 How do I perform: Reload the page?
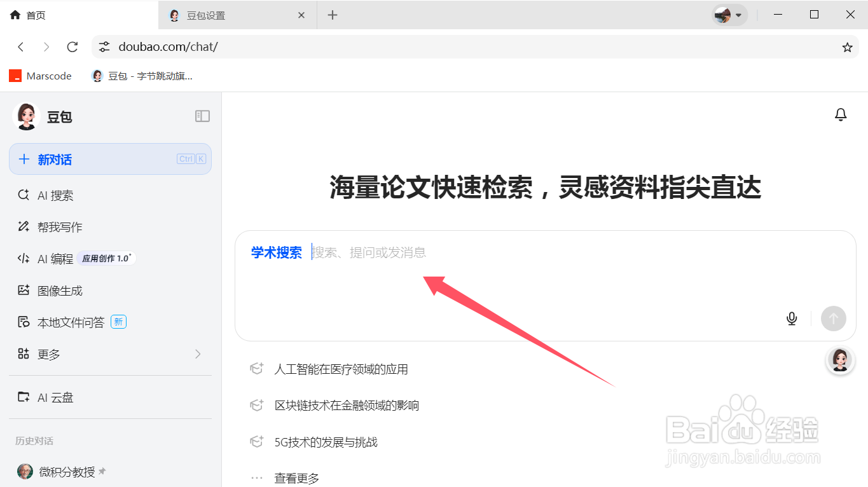(72, 47)
